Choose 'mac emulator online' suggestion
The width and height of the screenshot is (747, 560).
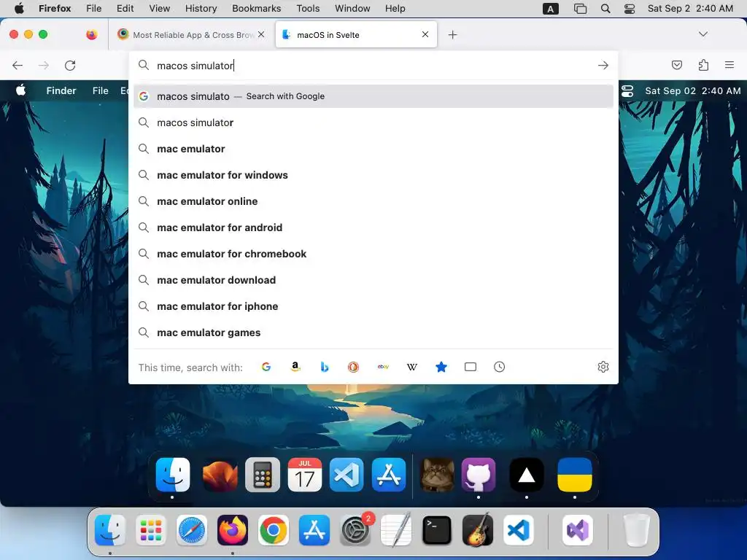coord(373,201)
